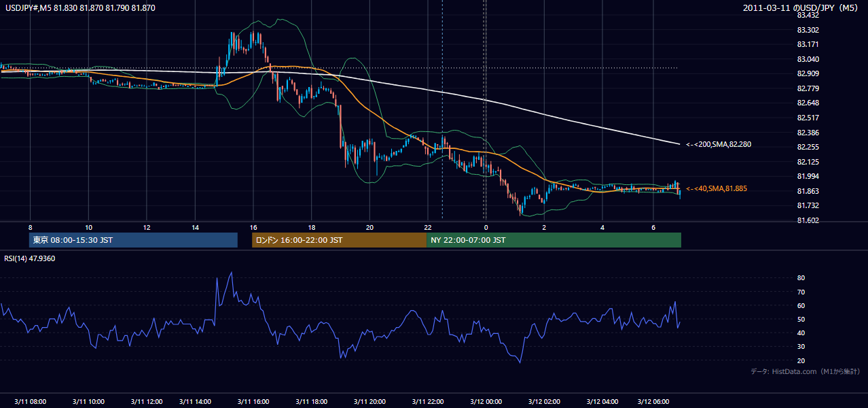
Task: Click the RSI scale value 50
Action: 801,319
